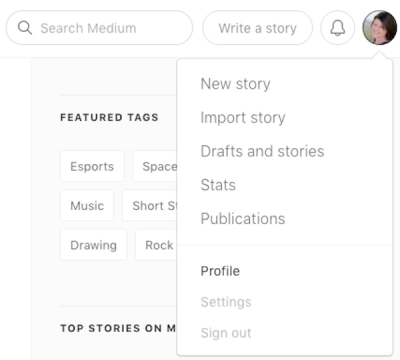Pick the Music tag

87,205
